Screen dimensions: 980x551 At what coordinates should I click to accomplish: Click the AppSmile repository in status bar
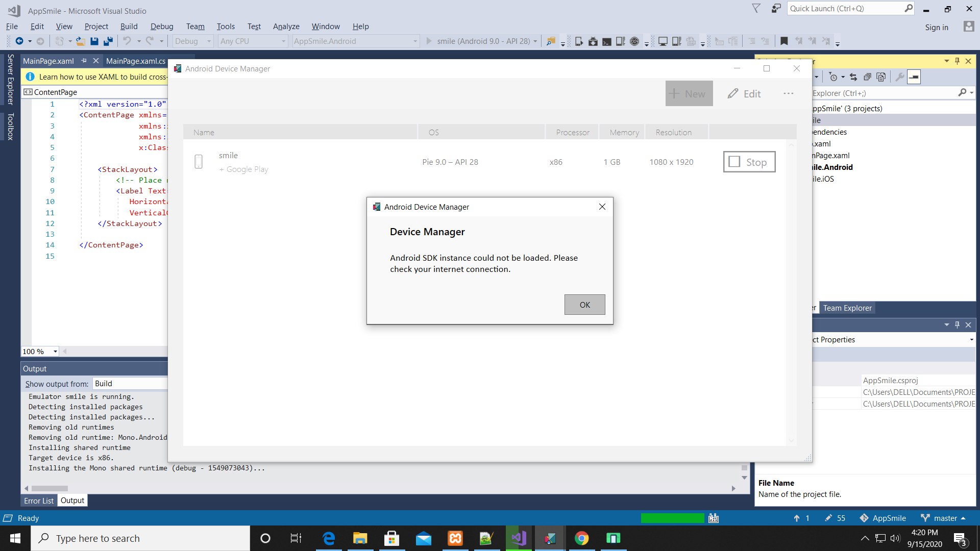point(883,518)
